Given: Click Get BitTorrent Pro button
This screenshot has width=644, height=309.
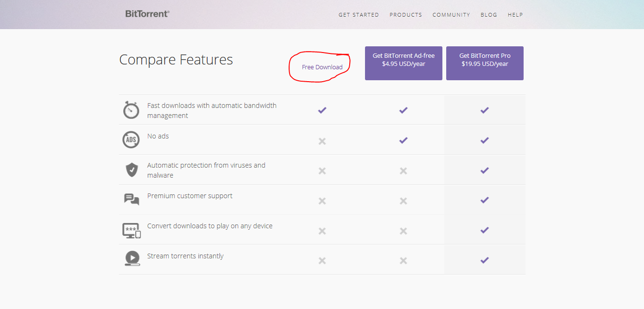Looking at the screenshot, I should click(485, 63).
